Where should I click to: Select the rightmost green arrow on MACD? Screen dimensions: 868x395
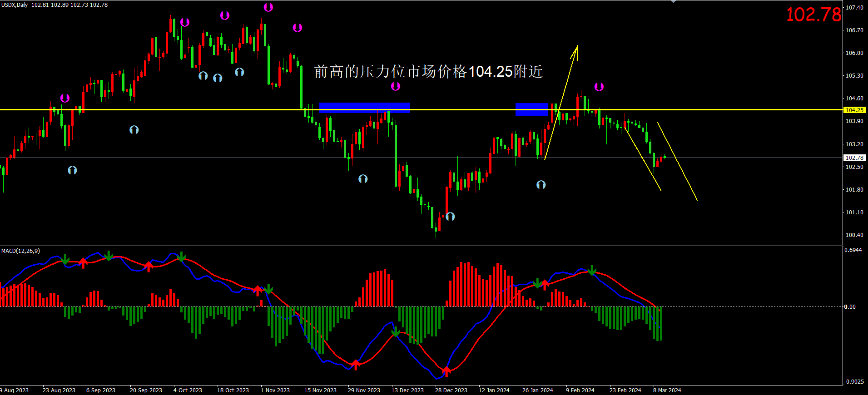pyautogui.click(x=592, y=271)
